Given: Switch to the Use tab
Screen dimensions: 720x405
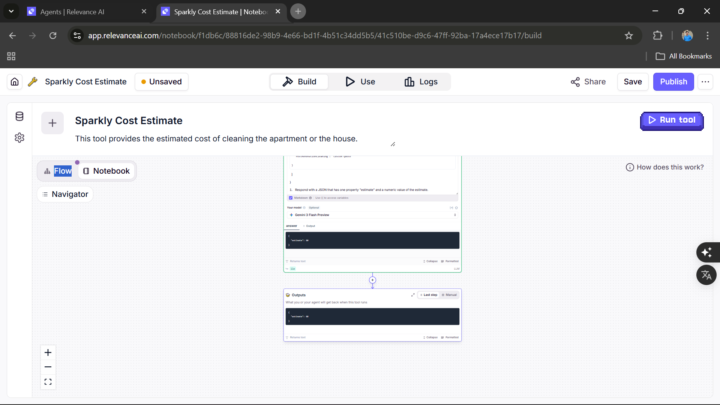Looking at the screenshot, I should point(360,82).
